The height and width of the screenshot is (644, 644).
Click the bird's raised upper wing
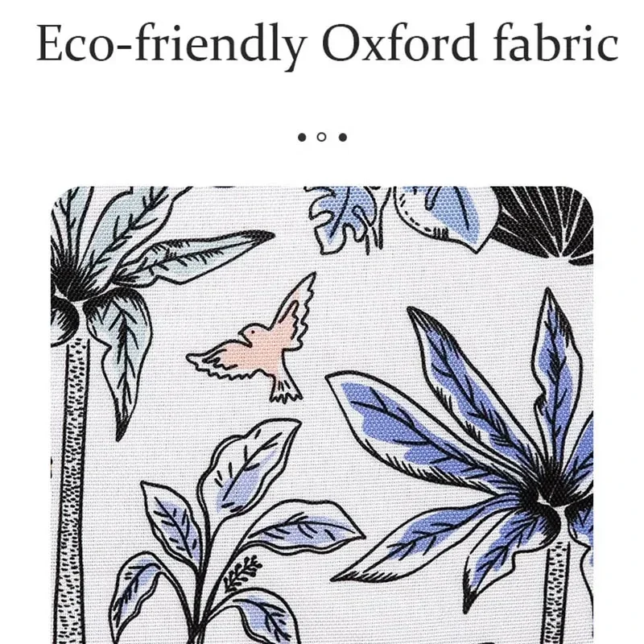pos(296,308)
